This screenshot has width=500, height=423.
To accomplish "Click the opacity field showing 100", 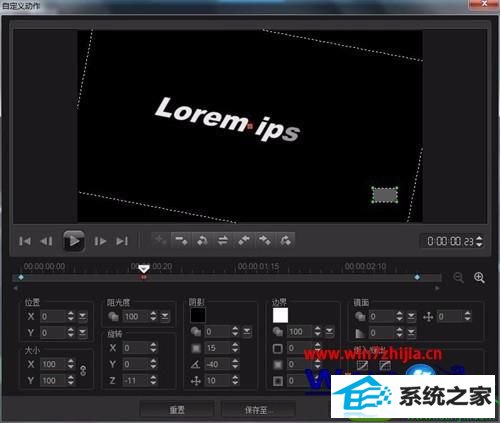I will click(136, 316).
